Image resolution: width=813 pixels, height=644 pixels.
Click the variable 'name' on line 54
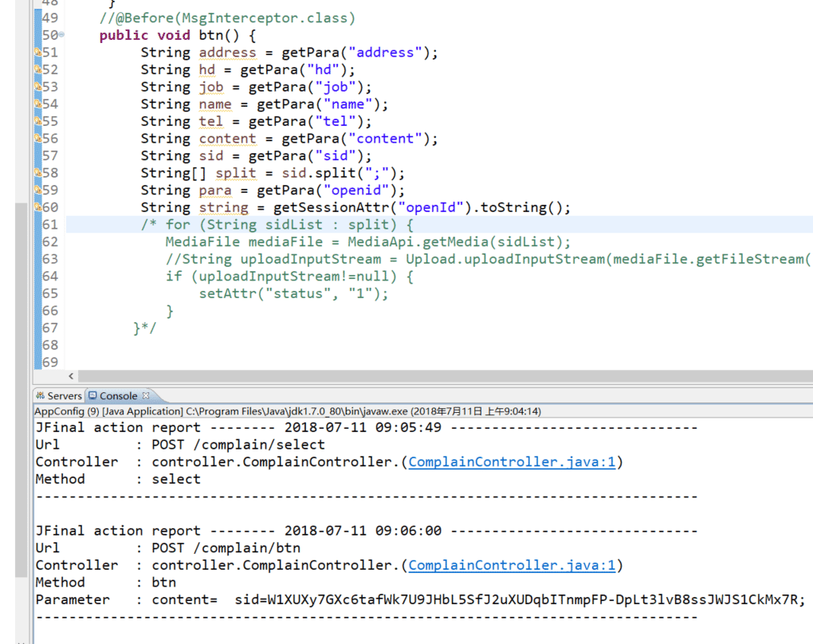(215, 104)
